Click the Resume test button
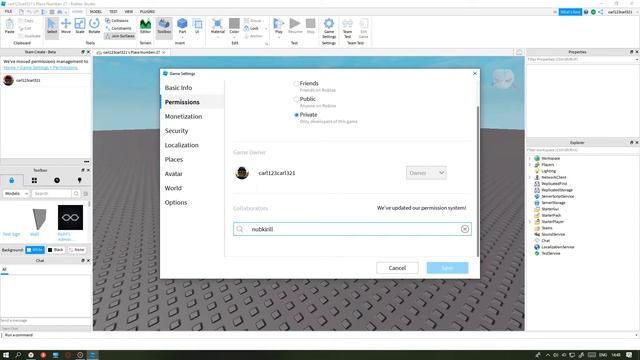Viewport: 640px width, 360px height. [295, 26]
